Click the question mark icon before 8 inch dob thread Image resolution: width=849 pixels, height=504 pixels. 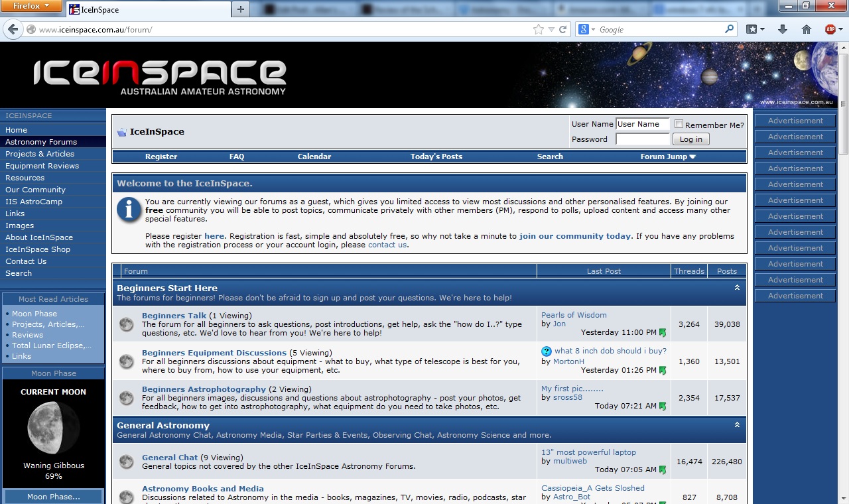pyautogui.click(x=547, y=351)
